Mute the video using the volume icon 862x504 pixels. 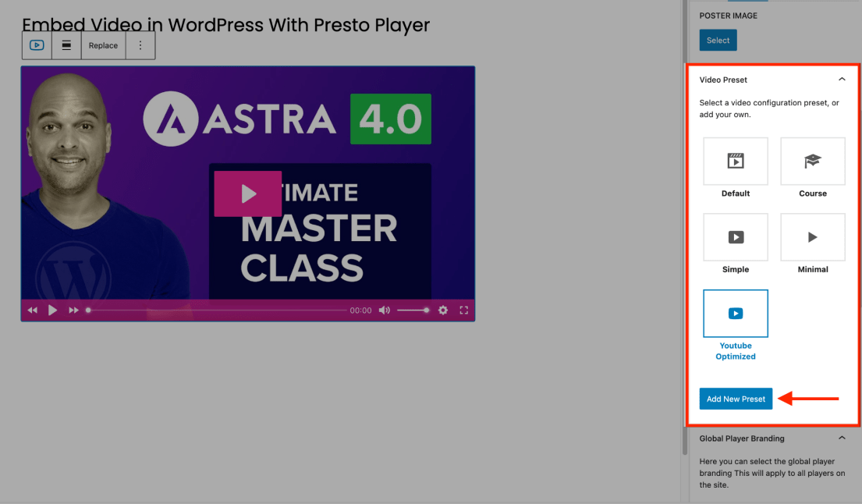[384, 310]
